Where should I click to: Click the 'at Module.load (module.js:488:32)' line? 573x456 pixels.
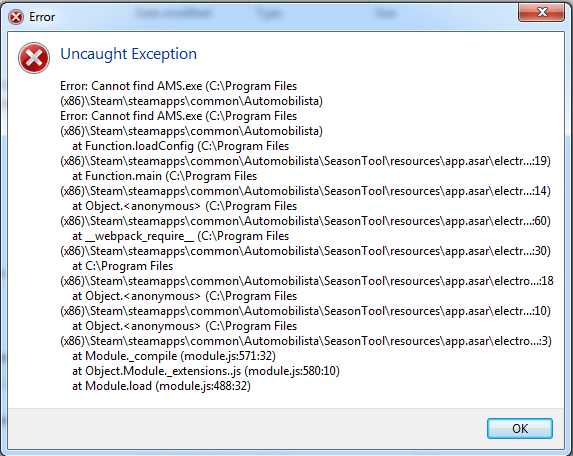[x=161, y=386]
